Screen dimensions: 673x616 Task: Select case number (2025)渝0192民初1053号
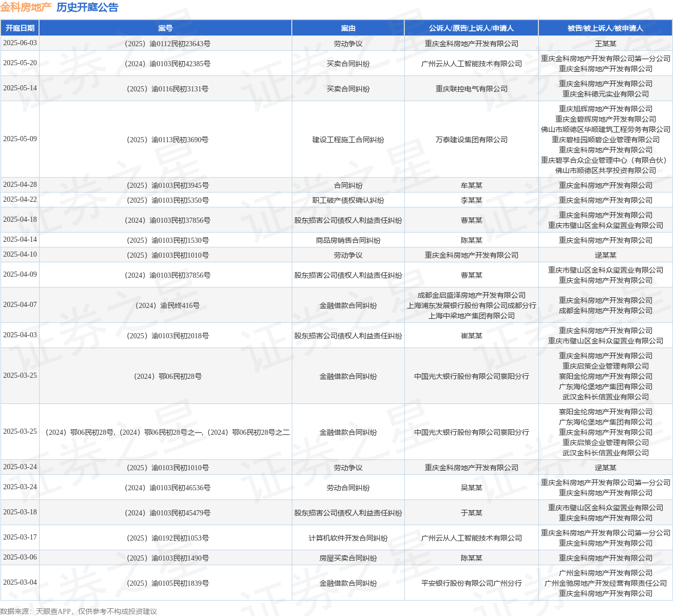(165, 538)
